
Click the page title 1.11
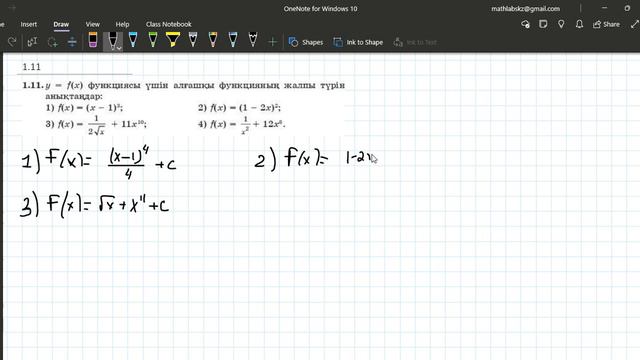click(31, 67)
